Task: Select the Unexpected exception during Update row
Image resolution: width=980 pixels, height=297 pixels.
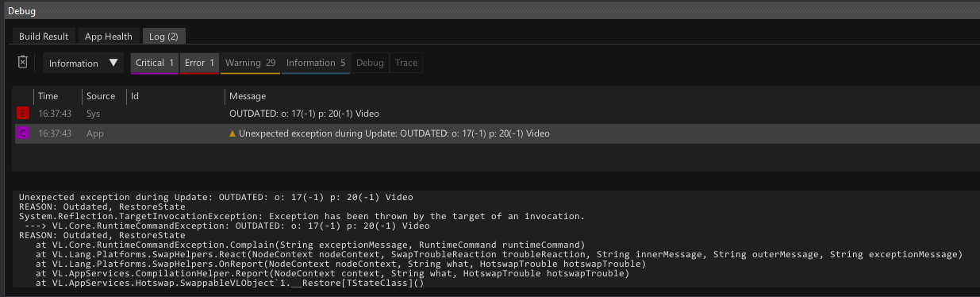Action: pyautogui.click(x=496, y=133)
